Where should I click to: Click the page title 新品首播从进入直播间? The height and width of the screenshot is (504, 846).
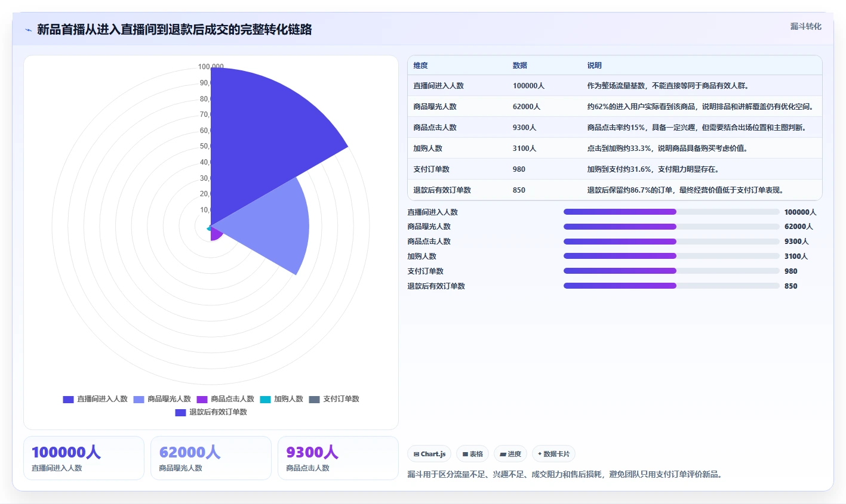(x=174, y=30)
